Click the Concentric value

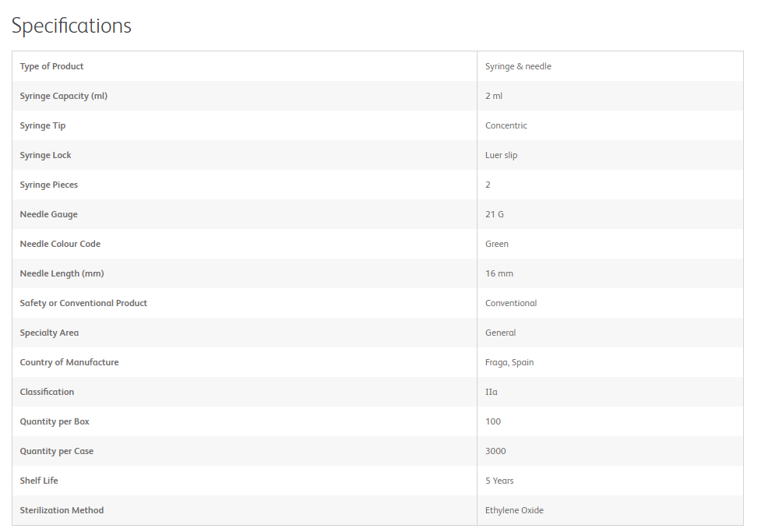(x=506, y=125)
